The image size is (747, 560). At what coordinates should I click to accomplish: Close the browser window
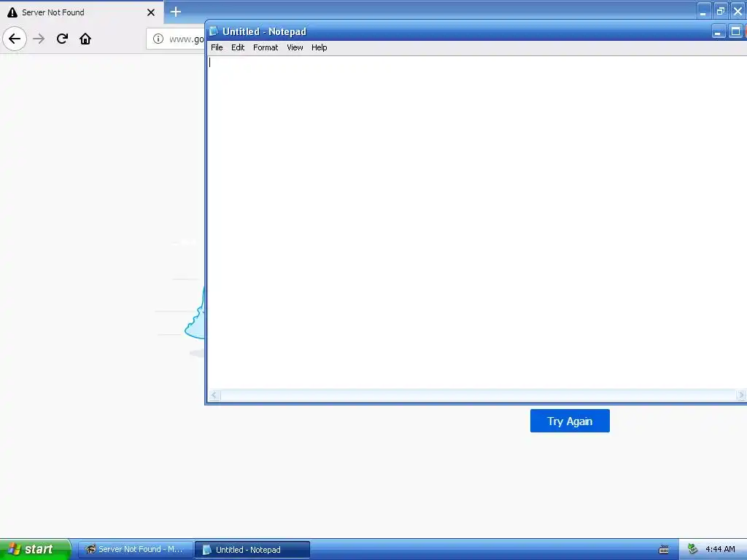click(x=738, y=12)
